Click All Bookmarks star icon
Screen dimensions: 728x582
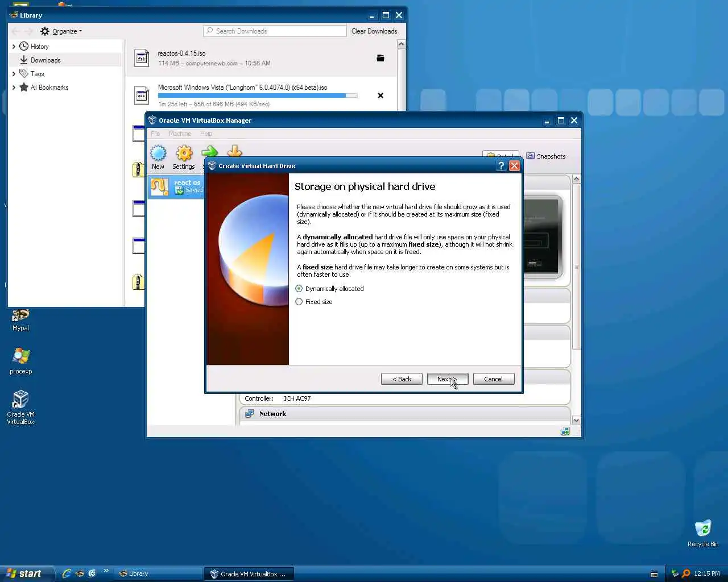[x=24, y=87]
